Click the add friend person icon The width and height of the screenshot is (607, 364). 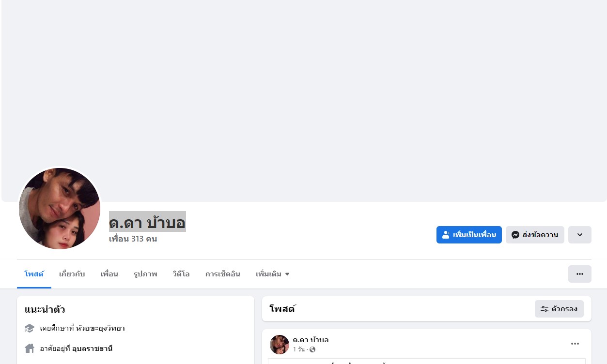click(x=446, y=235)
